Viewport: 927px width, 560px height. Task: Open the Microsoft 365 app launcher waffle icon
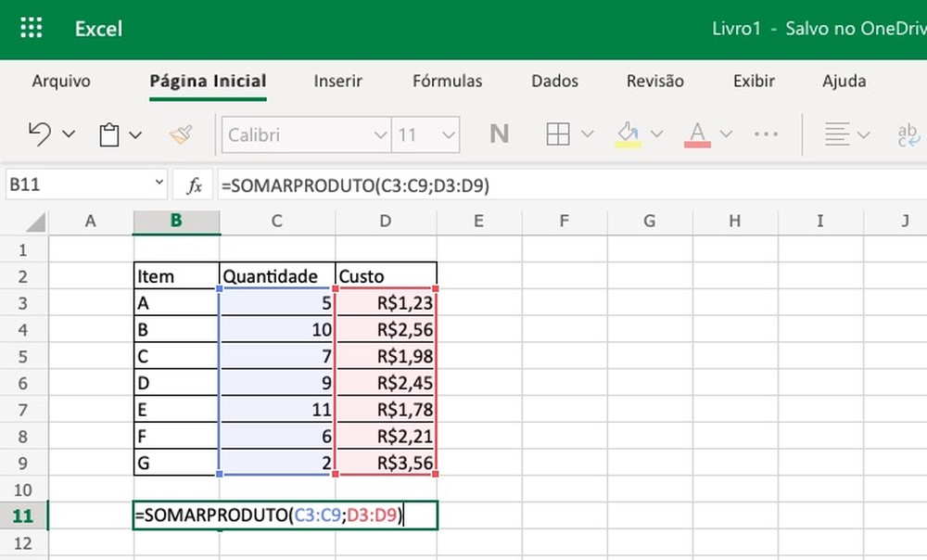[x=31, y=28]
